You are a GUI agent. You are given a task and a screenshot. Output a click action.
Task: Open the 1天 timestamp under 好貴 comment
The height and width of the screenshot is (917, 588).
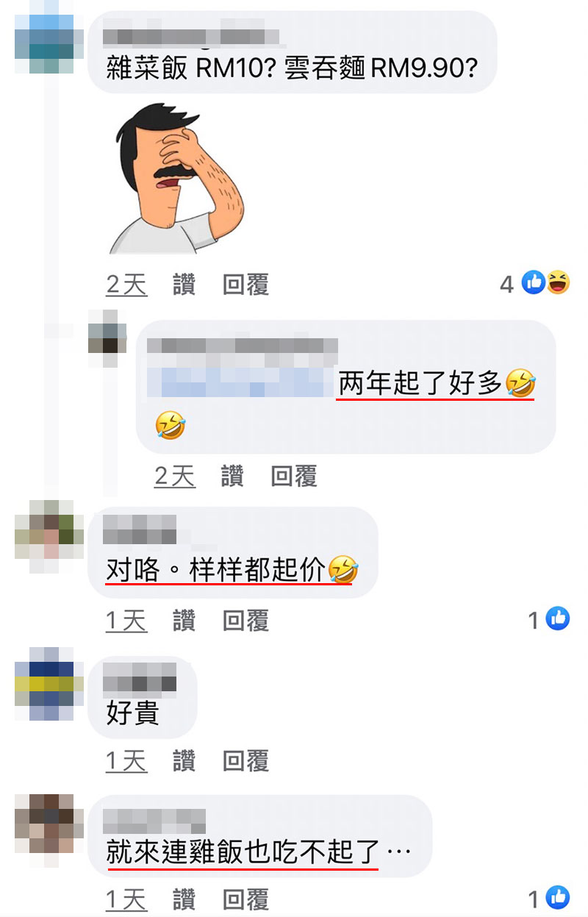pos(127,760)
